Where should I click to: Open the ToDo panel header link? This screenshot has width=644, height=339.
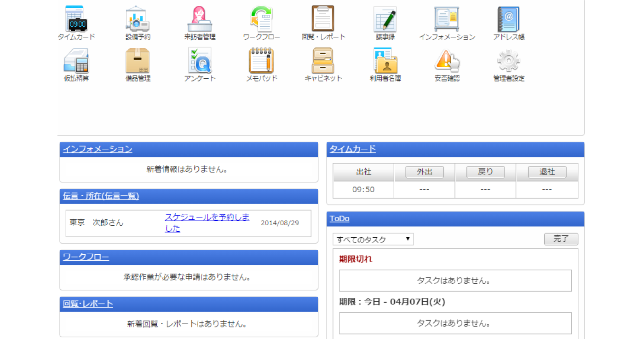[339, 219]
